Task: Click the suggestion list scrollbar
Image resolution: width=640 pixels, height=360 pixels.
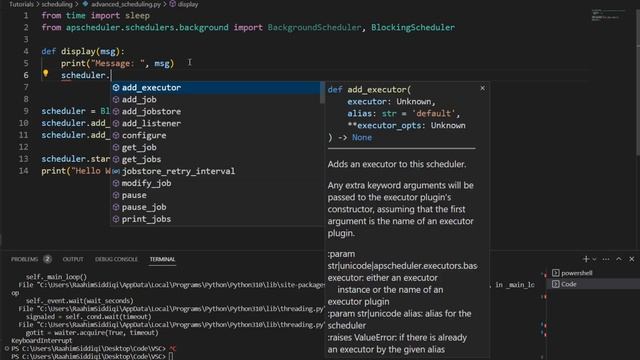Action: tap(322, 93)
